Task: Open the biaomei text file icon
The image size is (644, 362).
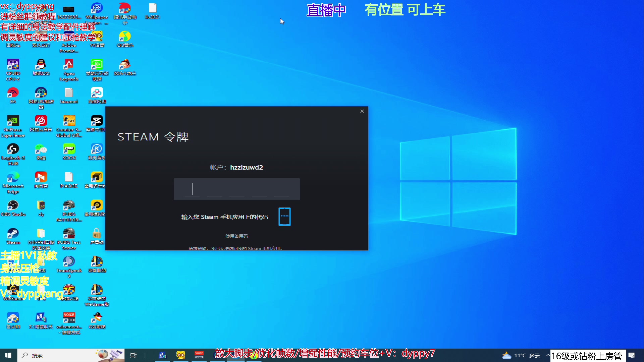Action: [x=69, y=95]
